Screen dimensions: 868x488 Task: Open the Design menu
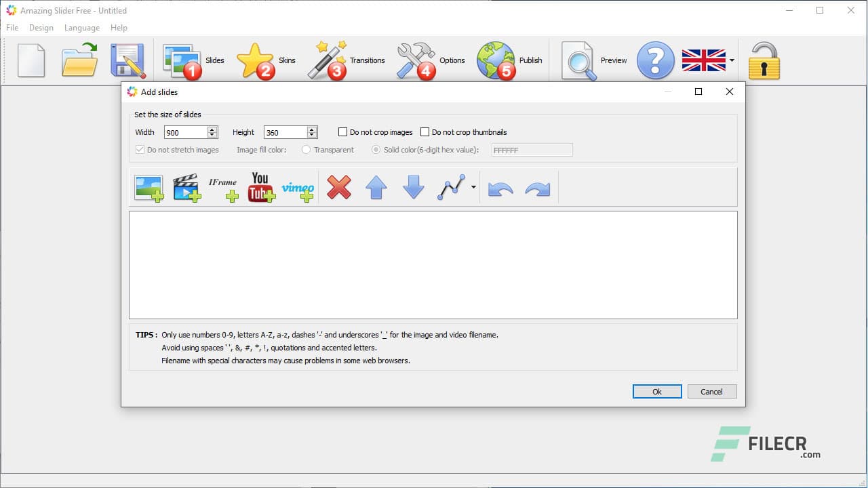coord(41,28)
